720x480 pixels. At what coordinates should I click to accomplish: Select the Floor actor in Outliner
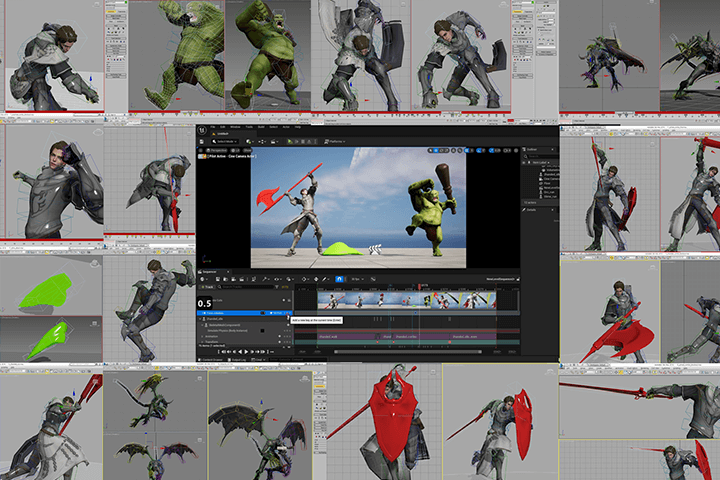point(545,183)
